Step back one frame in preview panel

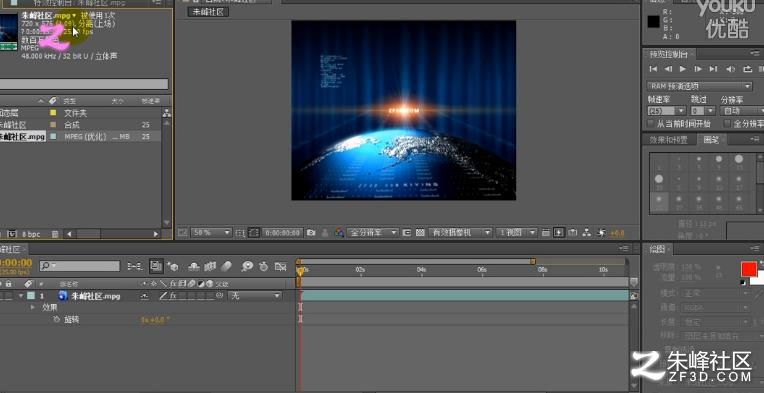[x=668, y=69]
